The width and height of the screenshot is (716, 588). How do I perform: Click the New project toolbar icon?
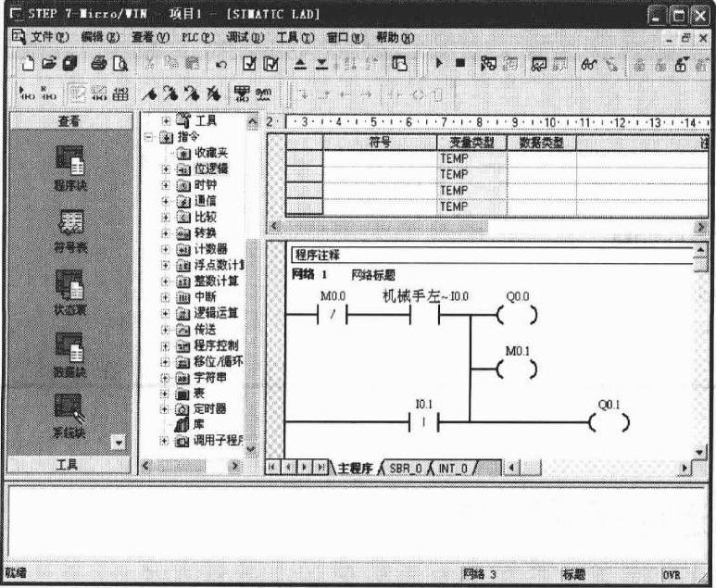(x=28, y=63)
